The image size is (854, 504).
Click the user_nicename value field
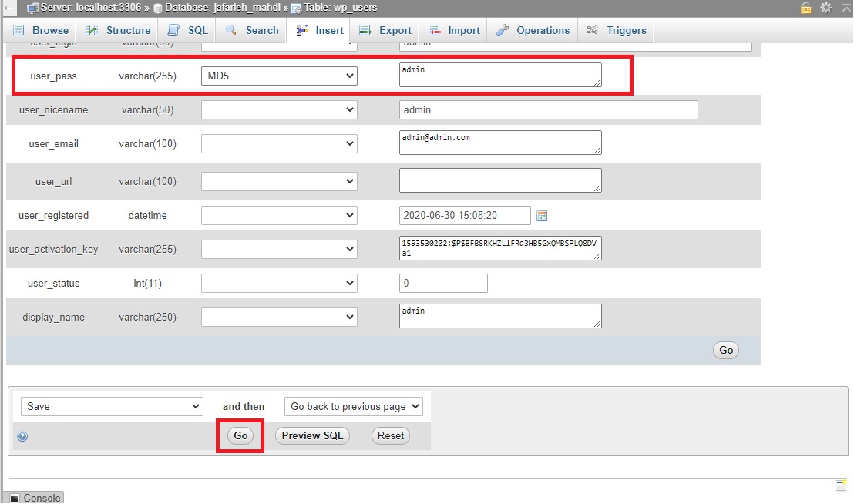(x=549, y=109)
